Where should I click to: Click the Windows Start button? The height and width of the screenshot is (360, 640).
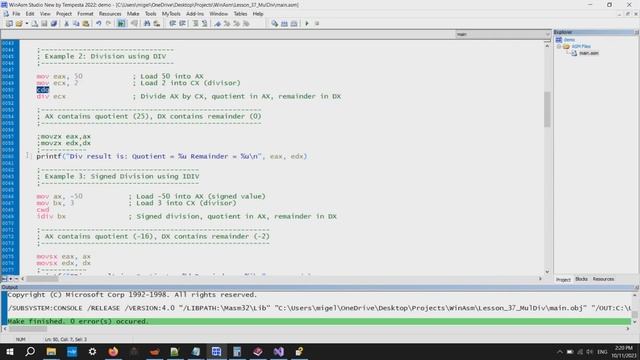pyautogui.click(x=9, y=351)
